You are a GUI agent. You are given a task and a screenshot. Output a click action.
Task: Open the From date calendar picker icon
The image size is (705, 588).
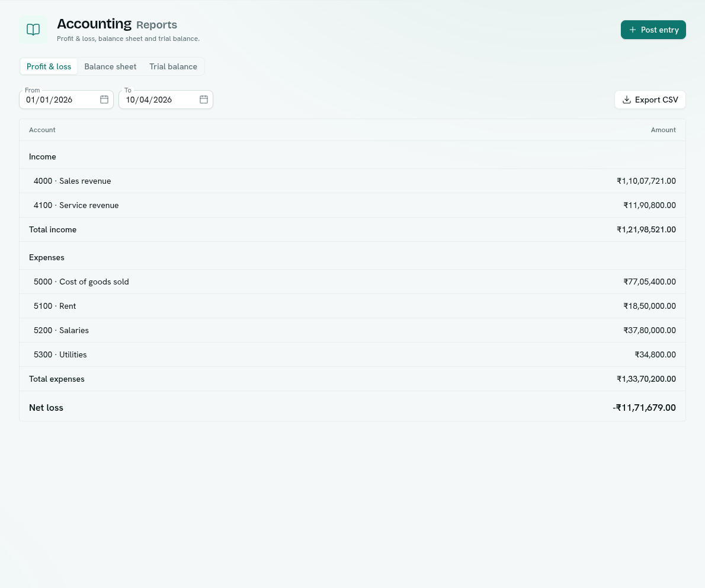(x=104, y=100)
